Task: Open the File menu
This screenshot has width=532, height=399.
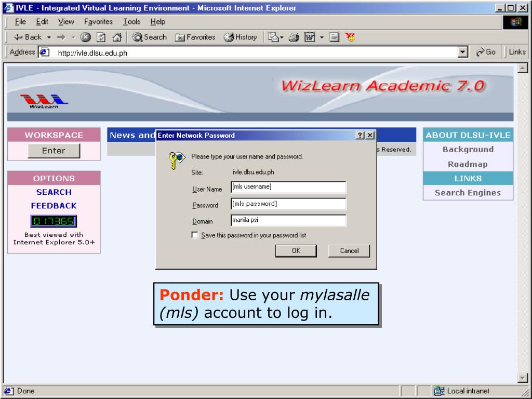Action: [x=20, y=22]
